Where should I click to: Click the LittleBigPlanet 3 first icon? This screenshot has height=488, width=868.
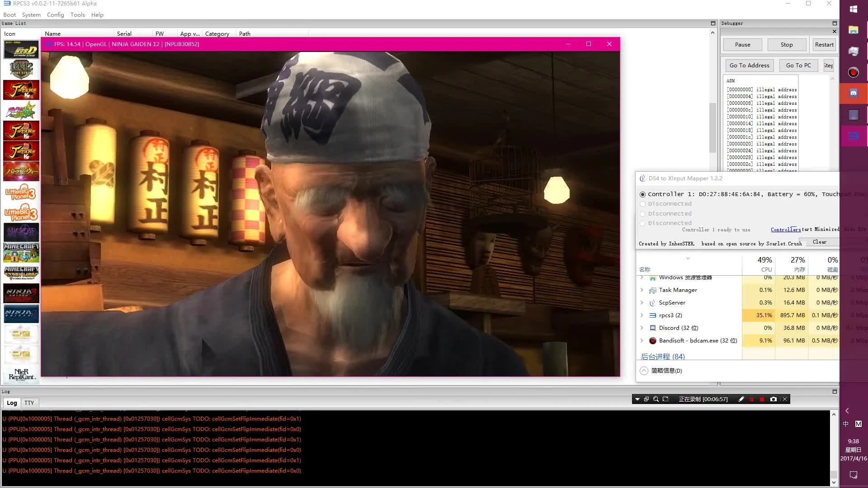[21, 192]
